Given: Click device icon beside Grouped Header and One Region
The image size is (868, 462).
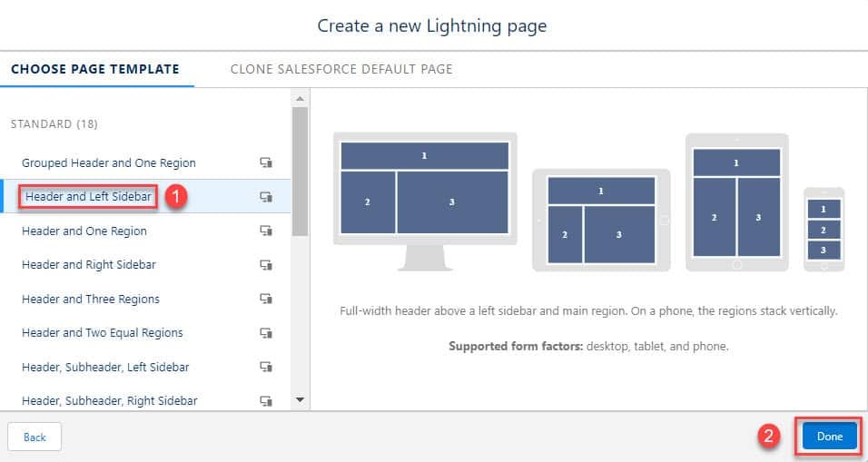Looking at the screenshot, I should point(266,162).
